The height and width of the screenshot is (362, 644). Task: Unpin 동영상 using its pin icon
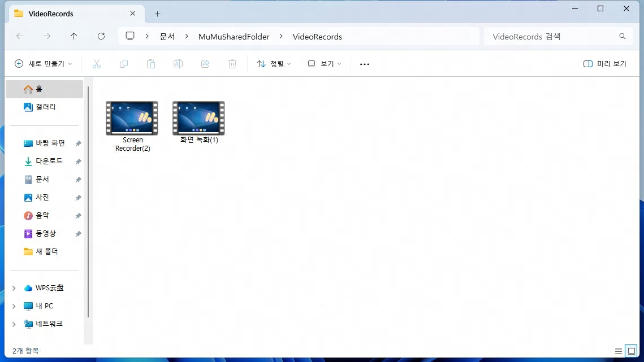(78, 234)
